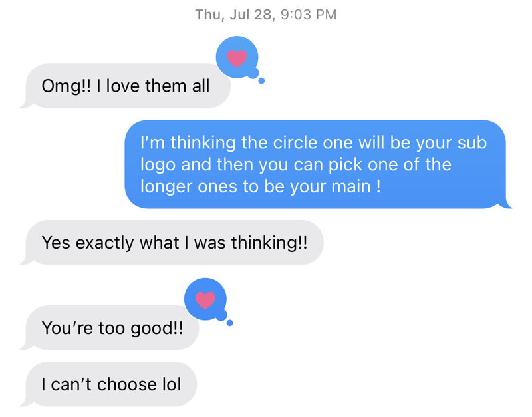Select the "You're too good!!" message bubble
The height and width of the screenshot is (417, 532).
click(x=109, y=328)
